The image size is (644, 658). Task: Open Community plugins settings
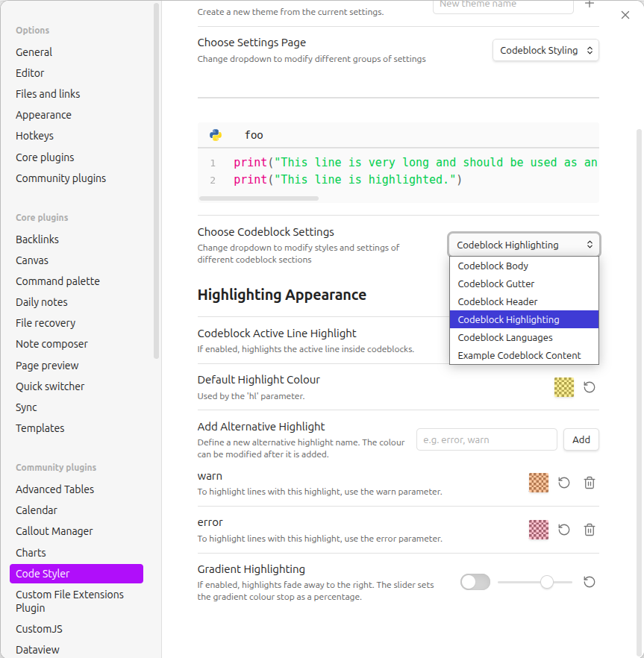coord(60,178)
